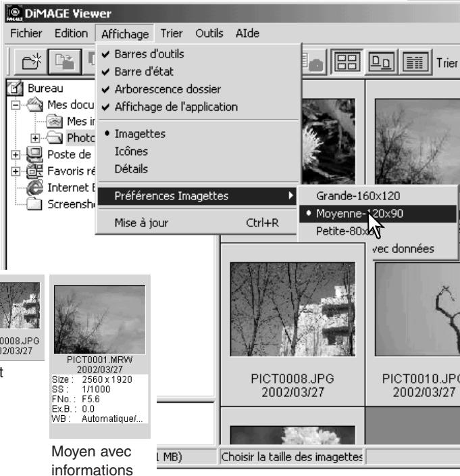Click the Bureau desktop icon
This screenshot has height=476, width=460.
tap(15, 88)
